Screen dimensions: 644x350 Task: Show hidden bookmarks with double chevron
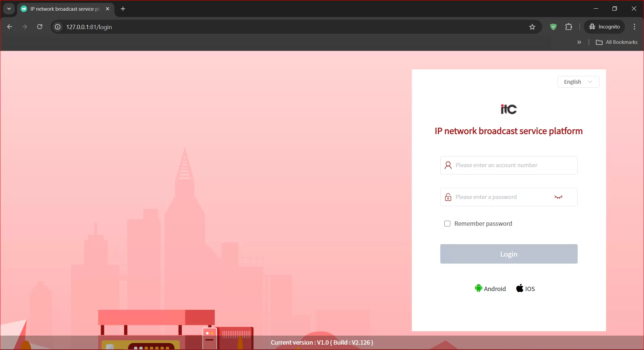579,42
